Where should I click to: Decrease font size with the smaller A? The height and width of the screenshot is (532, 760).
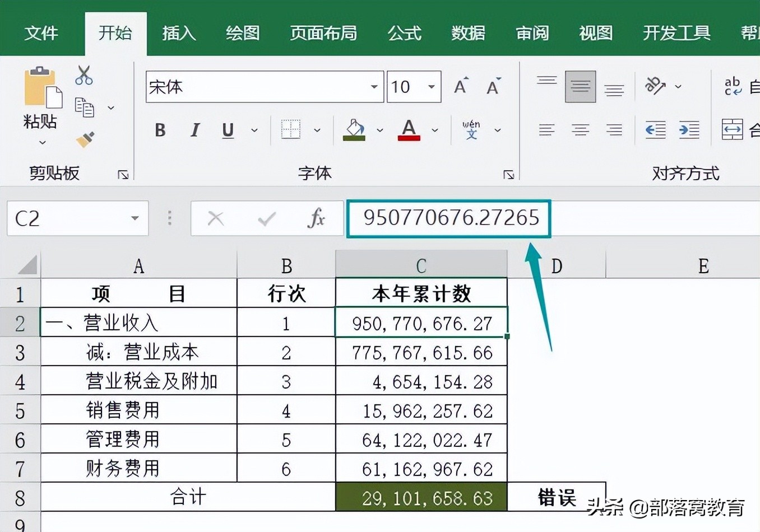(493, 86)
